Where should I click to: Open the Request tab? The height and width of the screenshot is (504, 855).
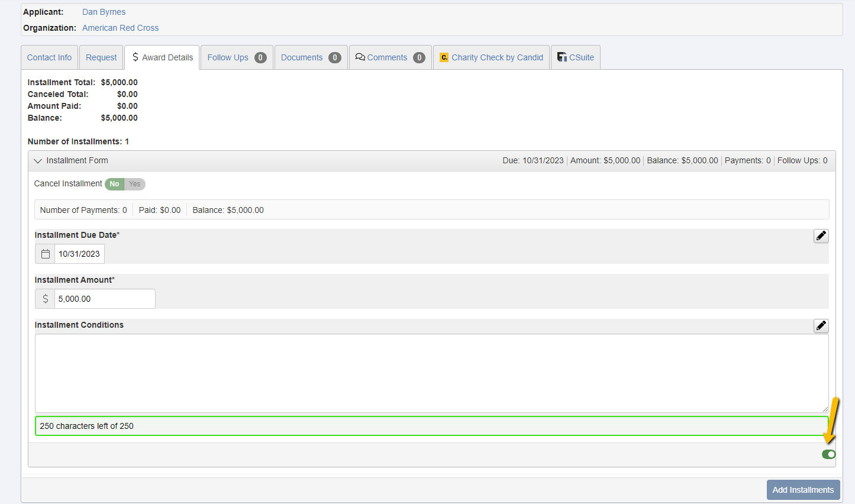[101, 57]
